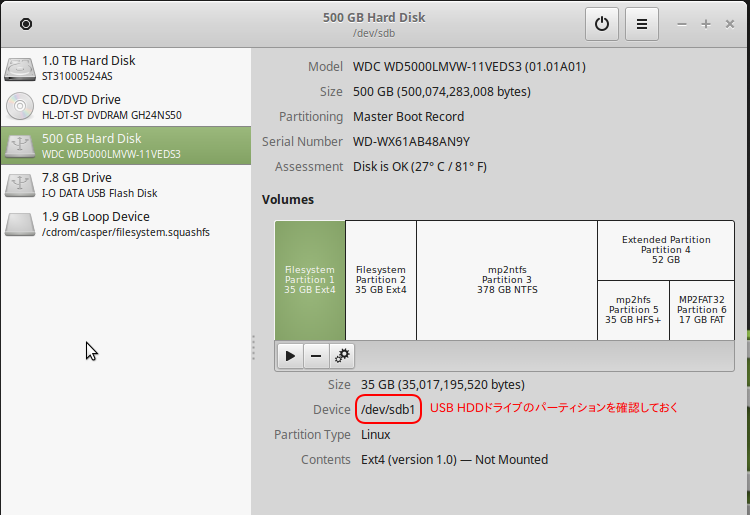
Task: Open additional partition options gears button
Action: coord(342,355)
